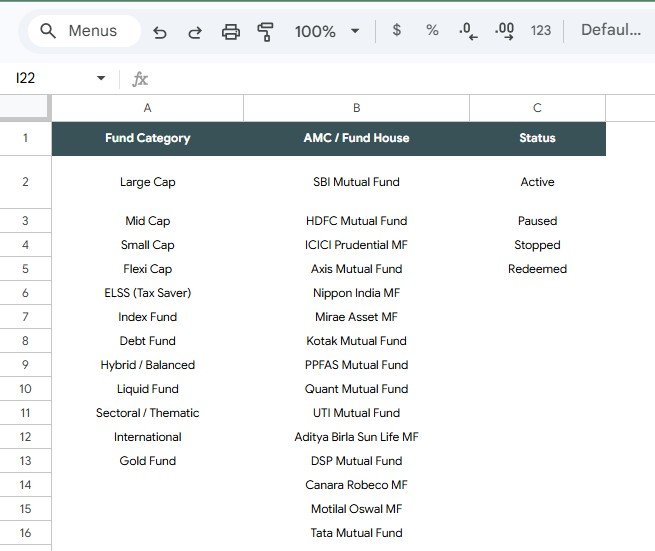Open more number formats 123

[x=541, y=30]
